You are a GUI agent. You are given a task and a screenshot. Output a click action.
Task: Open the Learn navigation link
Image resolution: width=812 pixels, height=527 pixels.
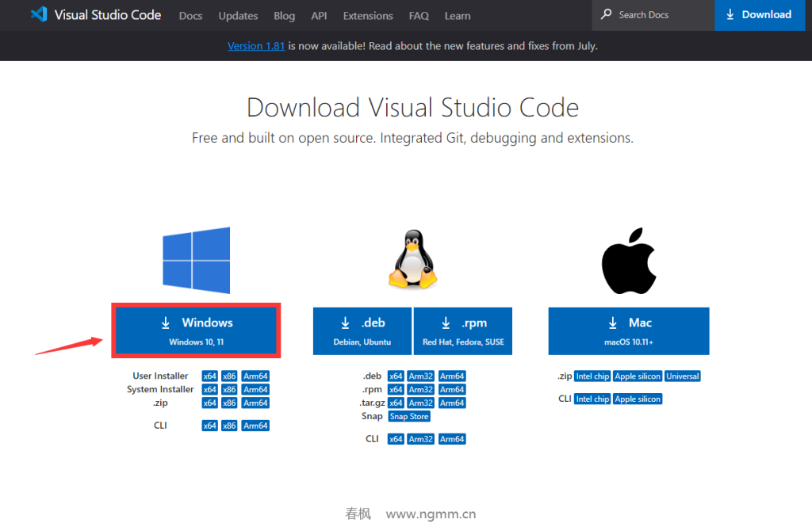click(x=458, y=16)
